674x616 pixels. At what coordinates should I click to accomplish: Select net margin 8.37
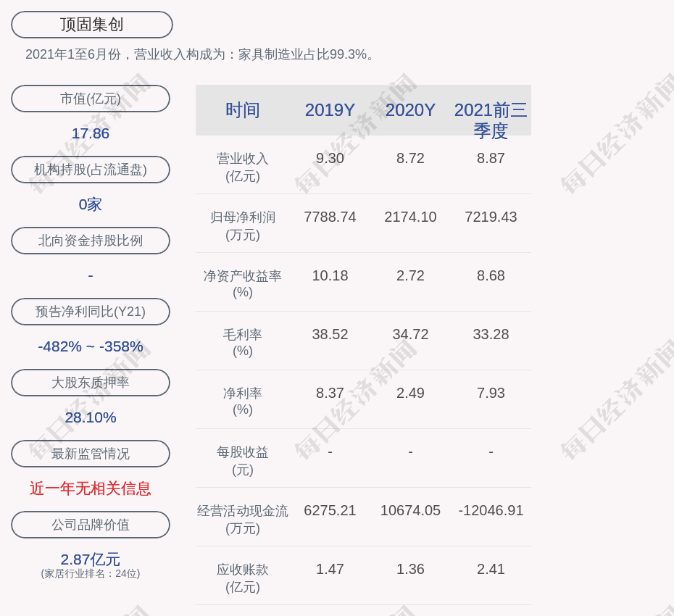[330, 393]
